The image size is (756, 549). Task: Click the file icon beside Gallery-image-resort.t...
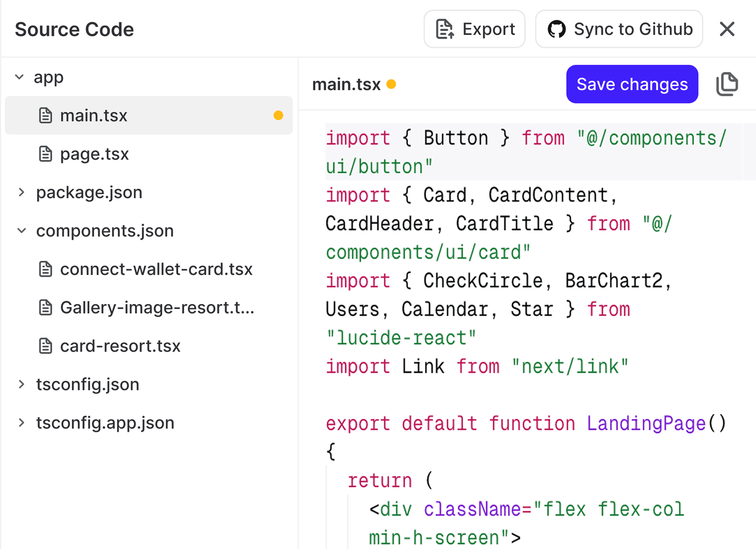click(x=46, y=308)
